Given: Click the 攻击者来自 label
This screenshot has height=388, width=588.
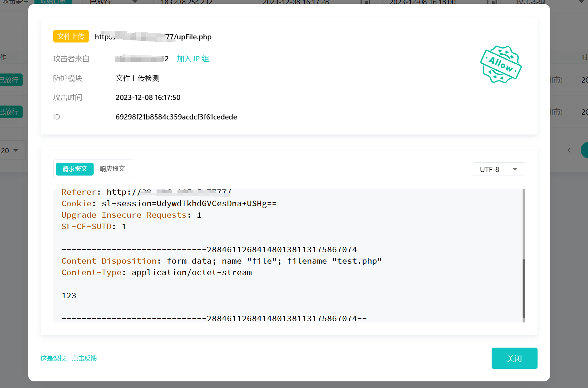Looking at the screenshot, I should (x=71, y=59).
